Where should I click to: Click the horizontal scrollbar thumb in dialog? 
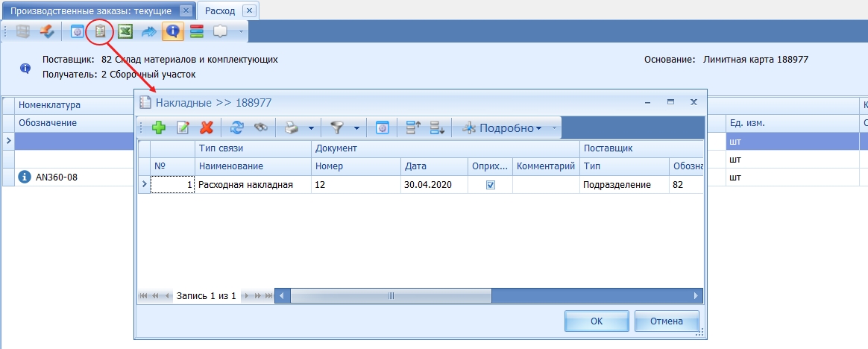click(391, 296)
